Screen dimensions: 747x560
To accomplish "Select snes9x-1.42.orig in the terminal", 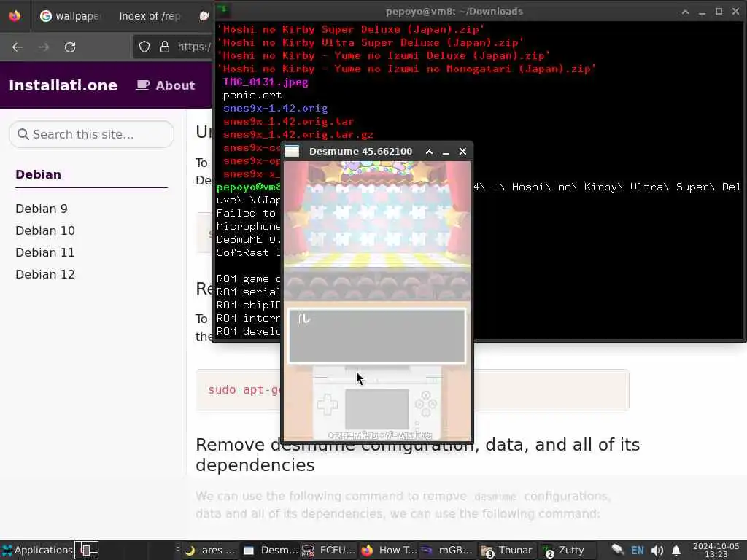I will [x=275, y=108].
